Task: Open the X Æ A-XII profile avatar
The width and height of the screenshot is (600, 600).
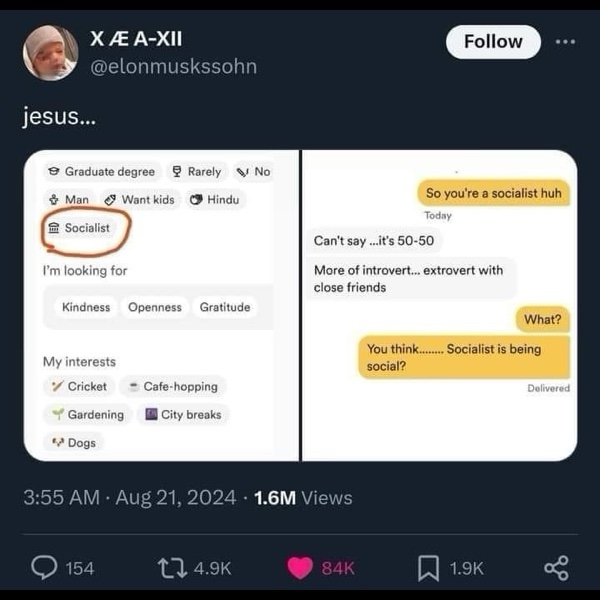Action: (50, 52)
